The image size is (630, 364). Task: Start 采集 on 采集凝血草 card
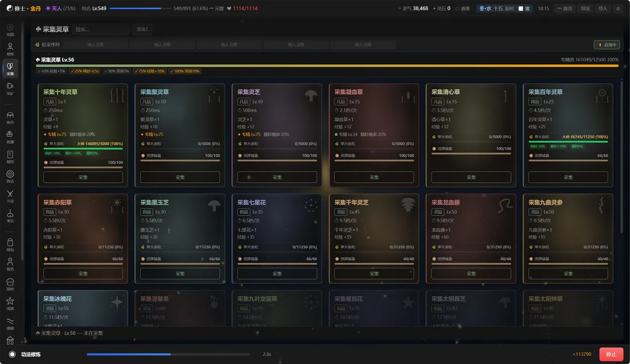pyautogui.click(x=374, y=177)
